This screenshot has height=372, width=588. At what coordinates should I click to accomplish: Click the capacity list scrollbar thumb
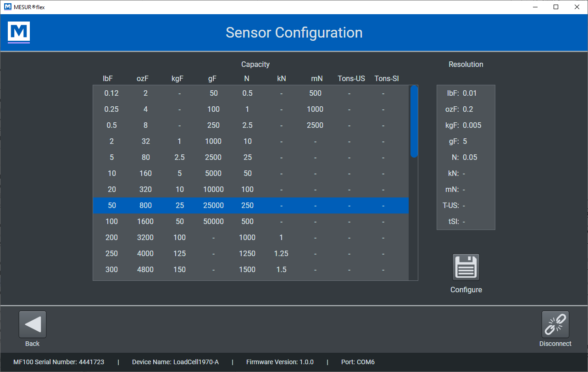414,121
